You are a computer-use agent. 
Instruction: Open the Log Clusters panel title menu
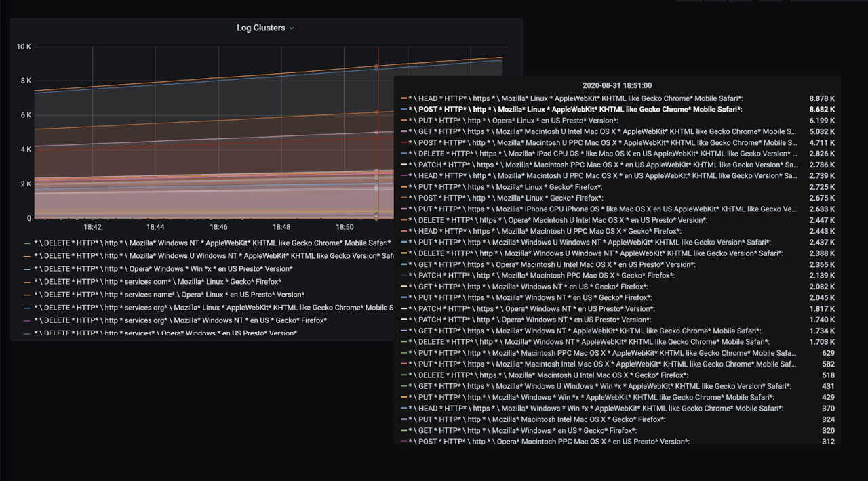pos(260,28)
